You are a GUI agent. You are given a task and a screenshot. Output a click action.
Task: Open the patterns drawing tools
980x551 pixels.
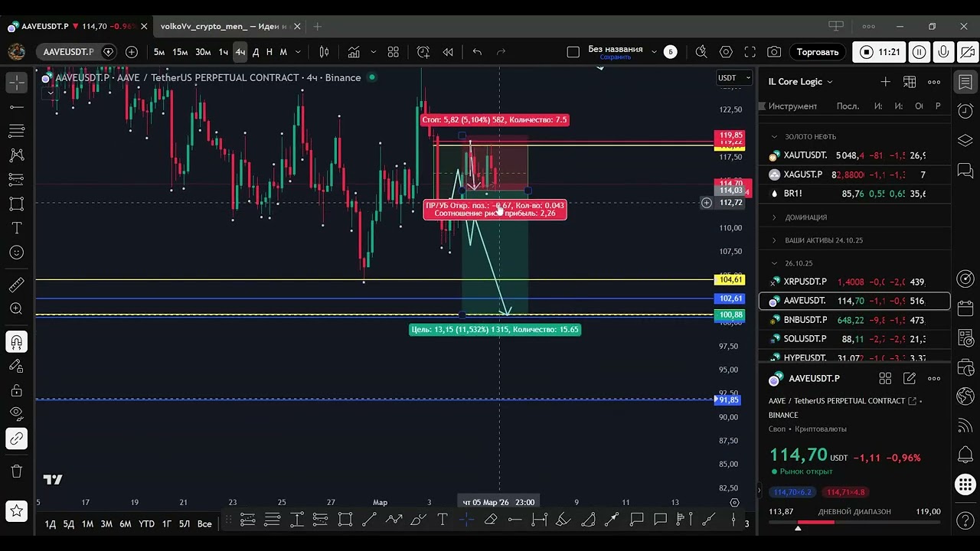(17, 155)
